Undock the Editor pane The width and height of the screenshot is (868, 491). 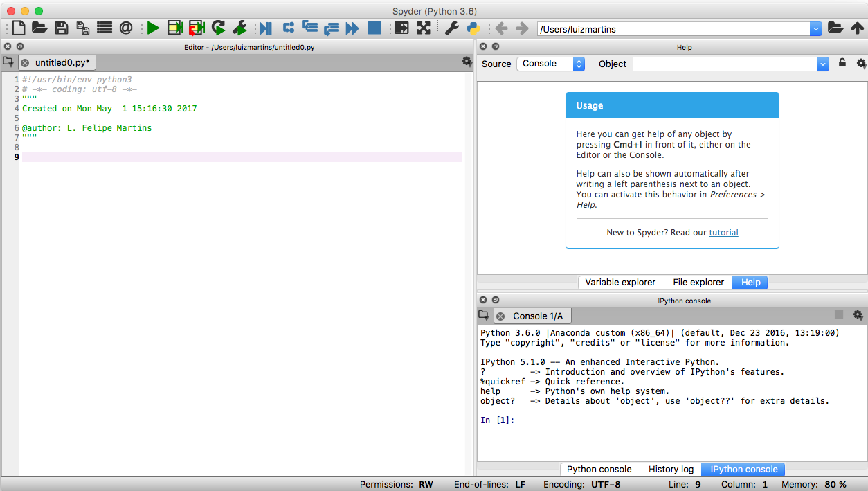pos(20,47)
